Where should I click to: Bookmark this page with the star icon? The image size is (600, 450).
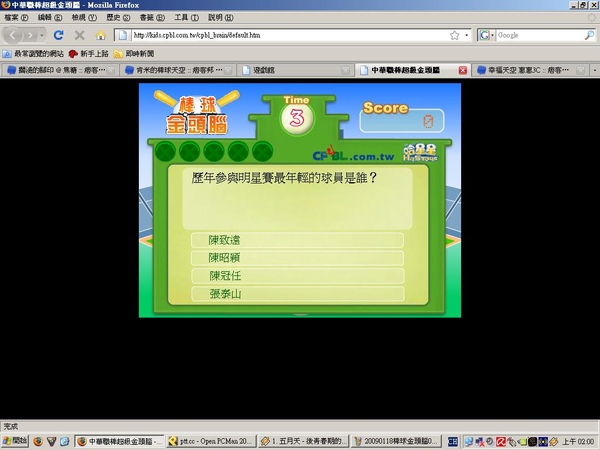(454, 35)
